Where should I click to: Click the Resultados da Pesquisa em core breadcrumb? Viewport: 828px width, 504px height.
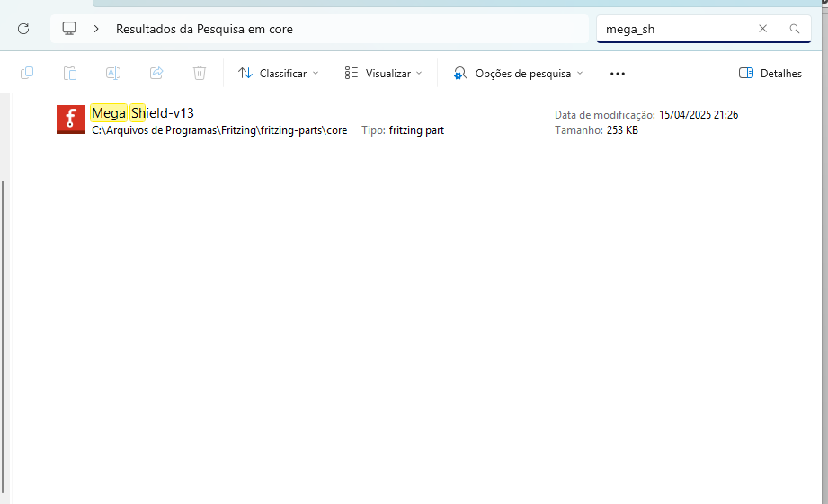pyautogui.click(x=204, y=29)
